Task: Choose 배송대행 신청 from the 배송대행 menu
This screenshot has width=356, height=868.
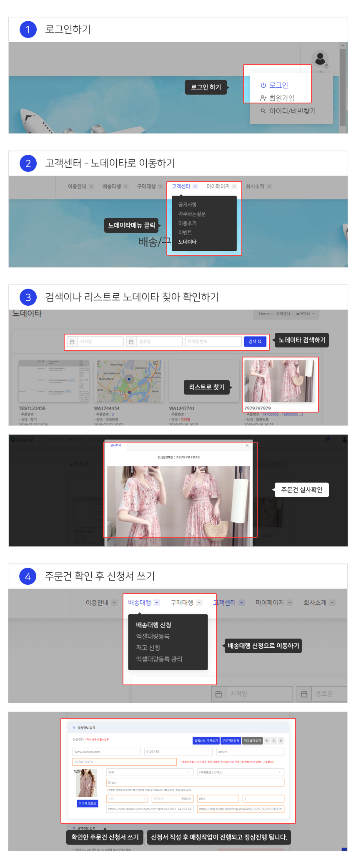Action: (x=153, y=625)
